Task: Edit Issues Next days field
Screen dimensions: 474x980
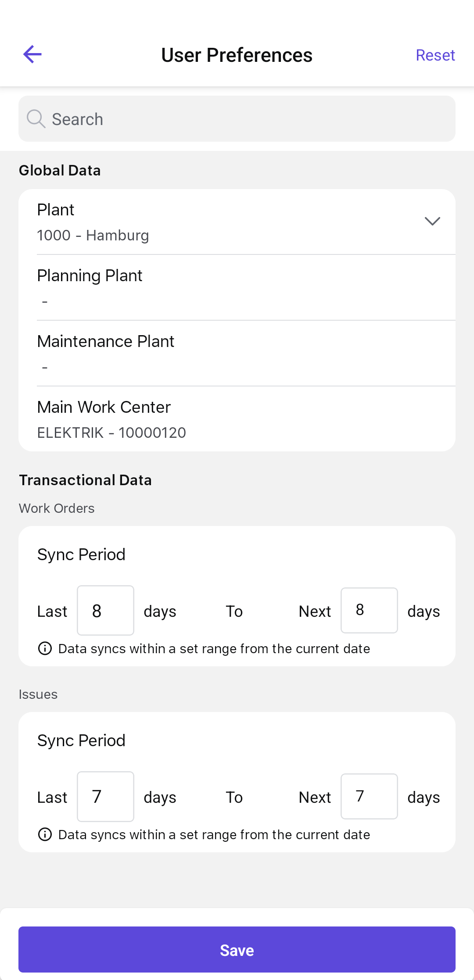Action: click(369, 796)
